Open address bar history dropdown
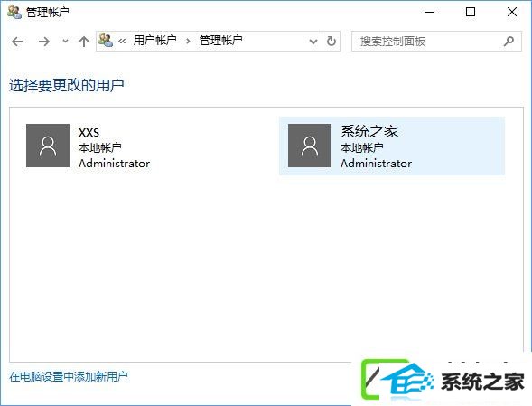Screen dimensions: 532x406 pyautogui.click(x=313, y=42)
